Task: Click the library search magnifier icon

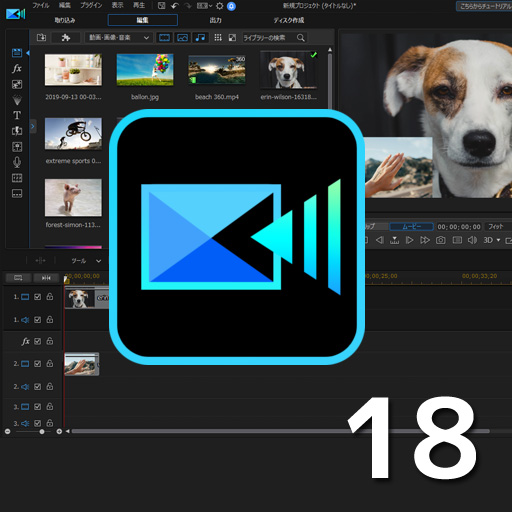Action: pyautogui.click(x=301, y=38)
